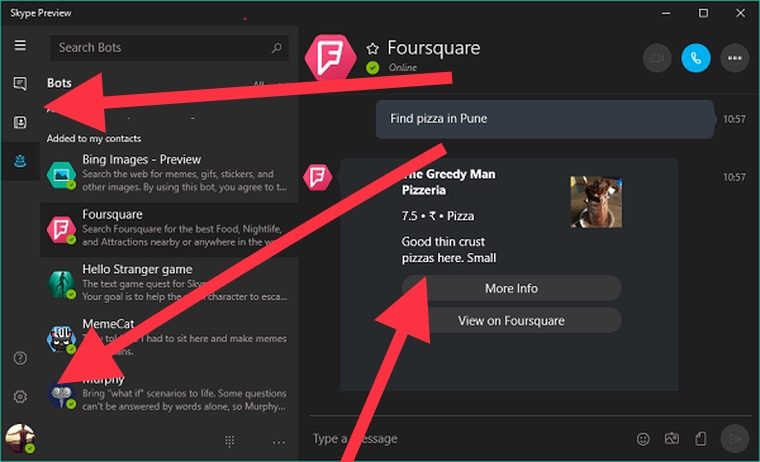Minimize the Skype Preview window

click(x=666, y=13)
